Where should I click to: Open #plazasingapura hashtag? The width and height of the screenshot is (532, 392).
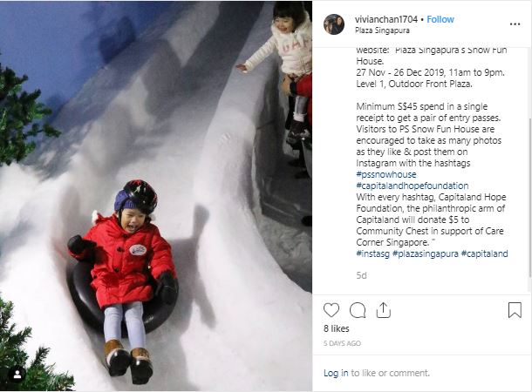coord(426,253)
